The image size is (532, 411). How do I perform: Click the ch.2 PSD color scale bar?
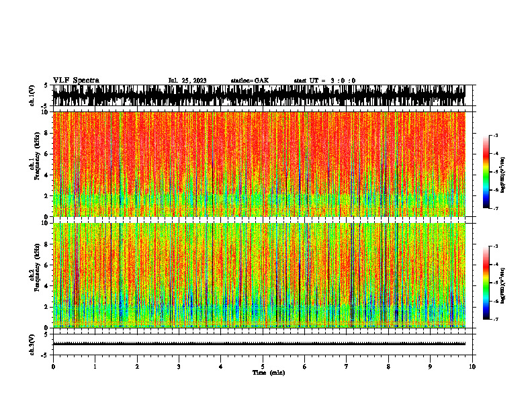[486, 283]
